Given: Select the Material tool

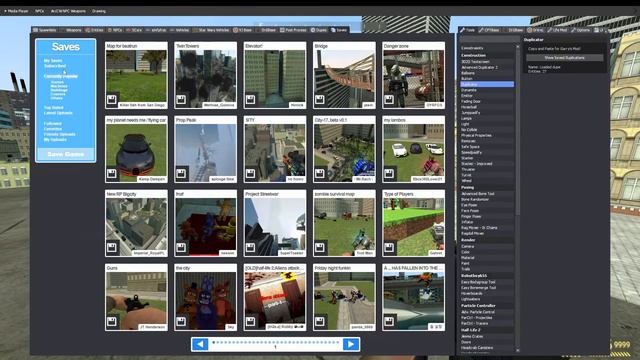Looking at the screenshot, I should (x=487, y=258).
